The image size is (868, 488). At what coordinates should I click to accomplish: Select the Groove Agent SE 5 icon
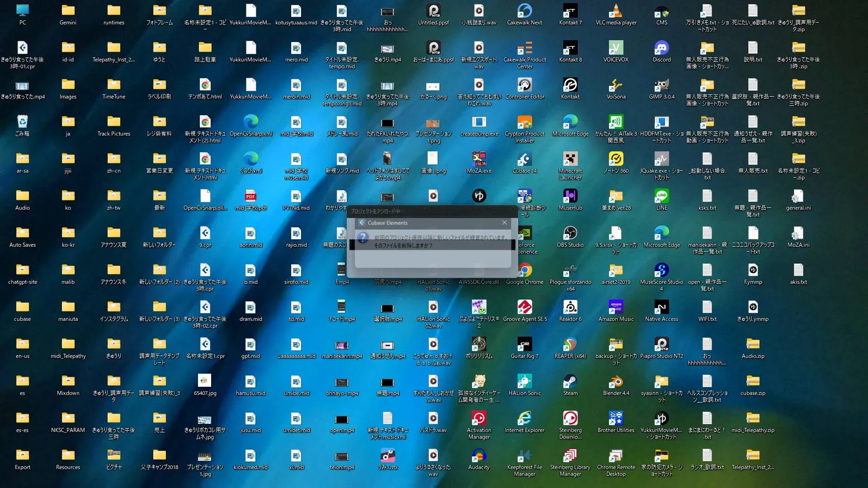click(x=524, y=308)
